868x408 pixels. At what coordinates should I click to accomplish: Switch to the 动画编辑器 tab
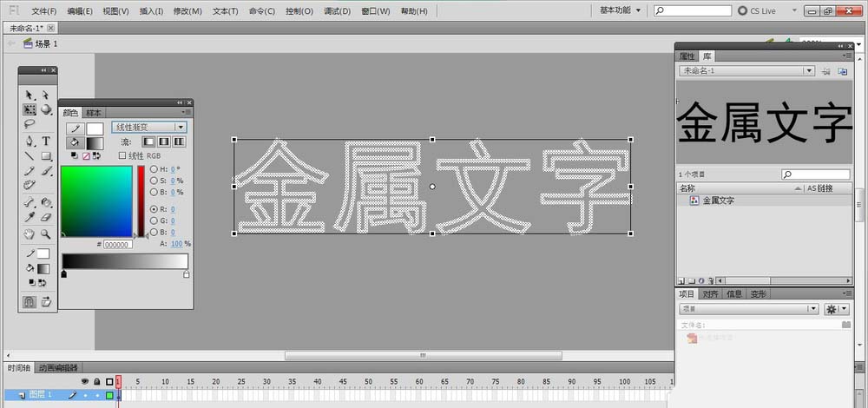[59, 367]
